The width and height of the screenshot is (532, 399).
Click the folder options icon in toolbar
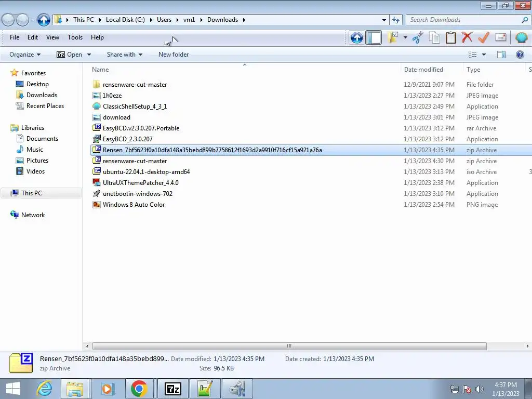click(393, 37)
